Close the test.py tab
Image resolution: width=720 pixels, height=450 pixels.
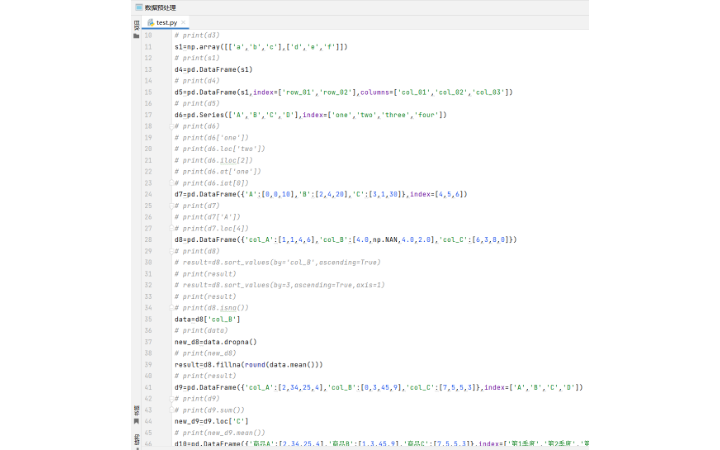[183, 22]
